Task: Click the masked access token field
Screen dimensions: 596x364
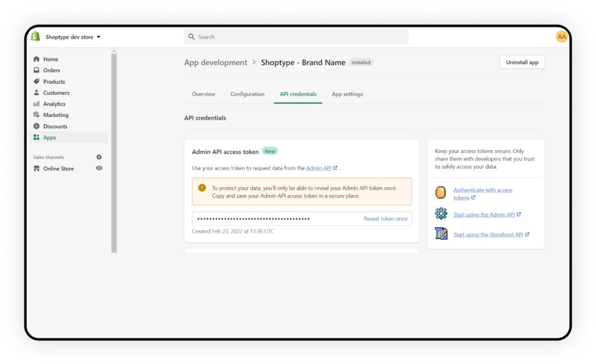Action: [302, 219]
